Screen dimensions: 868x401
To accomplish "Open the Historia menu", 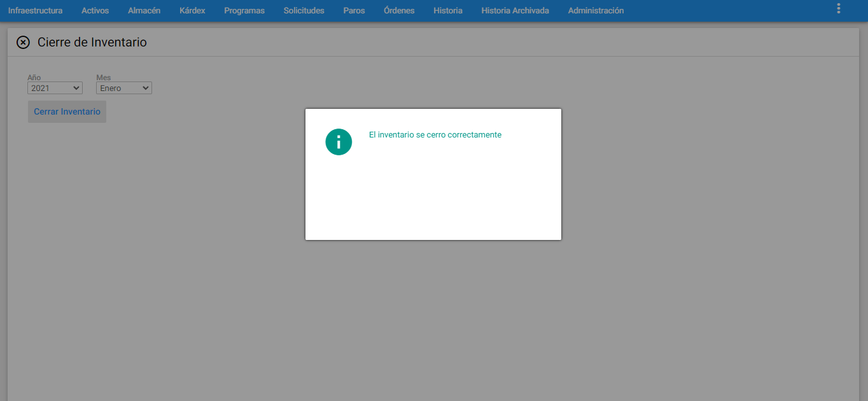I will click(x=448, y=11).
